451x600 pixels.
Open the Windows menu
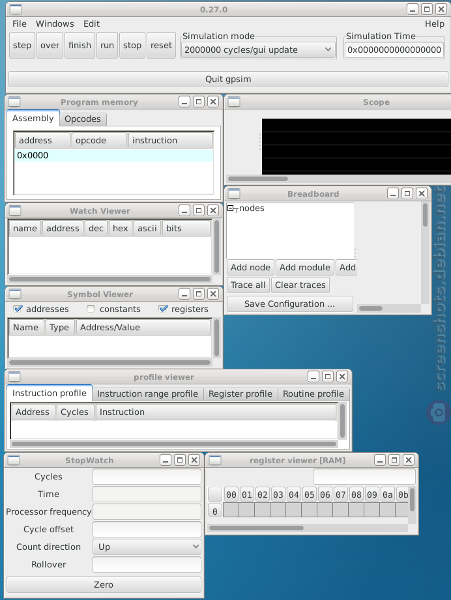[55, 24]
